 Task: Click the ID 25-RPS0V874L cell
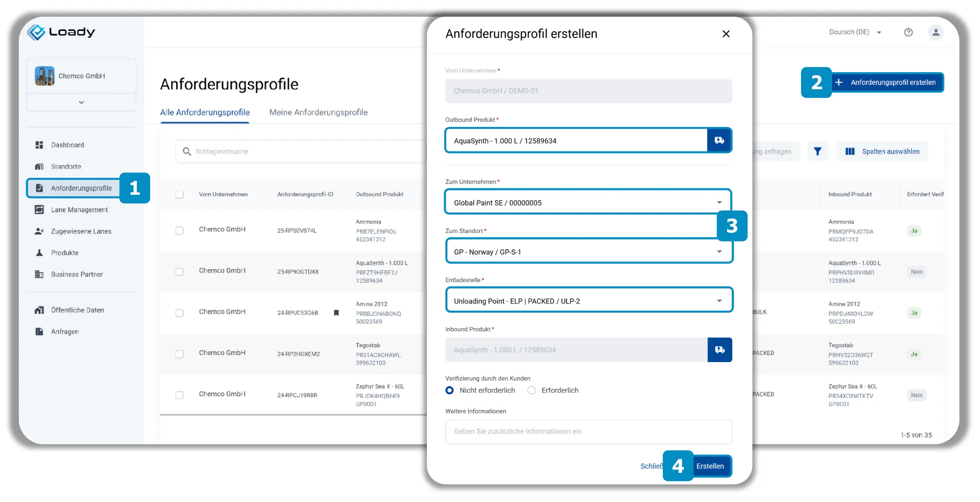(297, 230)
